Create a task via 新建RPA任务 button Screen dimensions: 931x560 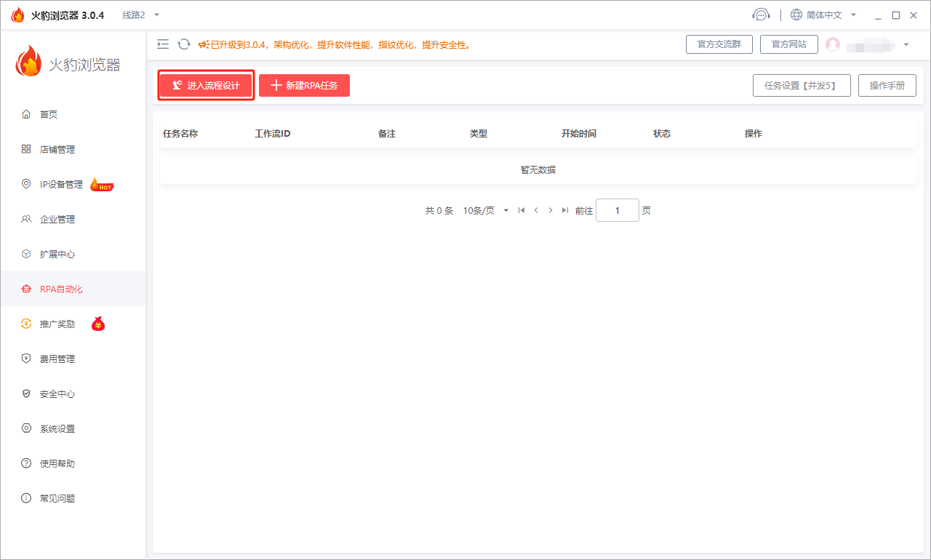tap(304, 85)
